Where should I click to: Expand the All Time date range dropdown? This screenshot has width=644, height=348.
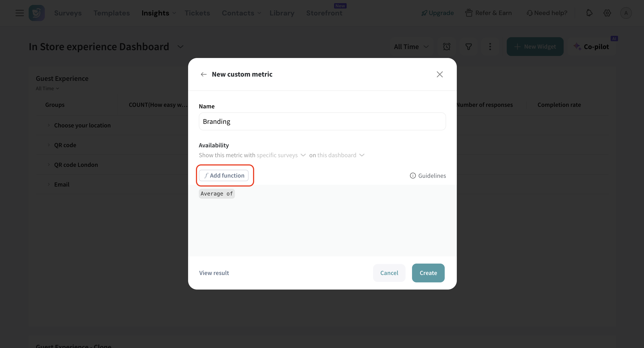[x=411, y=47]
